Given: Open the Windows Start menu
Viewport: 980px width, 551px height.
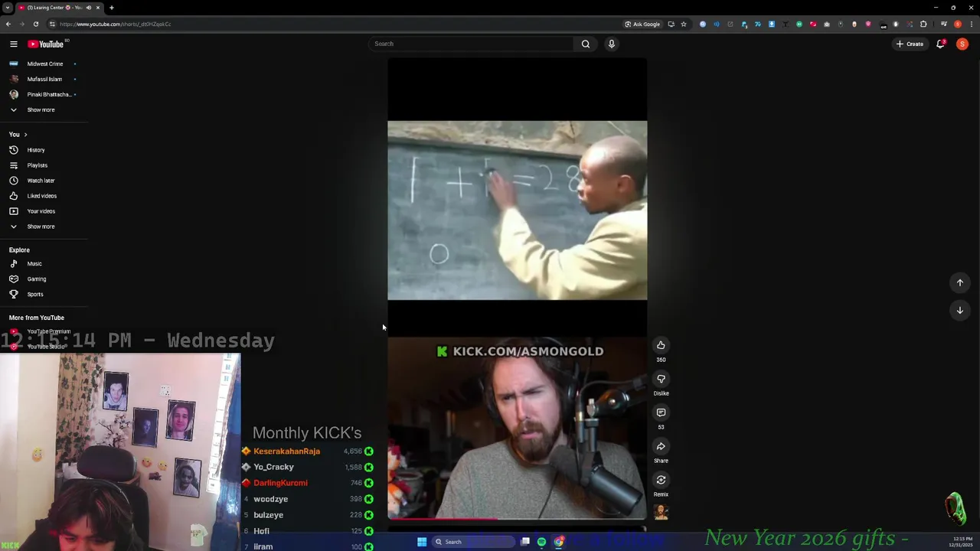Looking at the screenshot, I should point(421,542).
